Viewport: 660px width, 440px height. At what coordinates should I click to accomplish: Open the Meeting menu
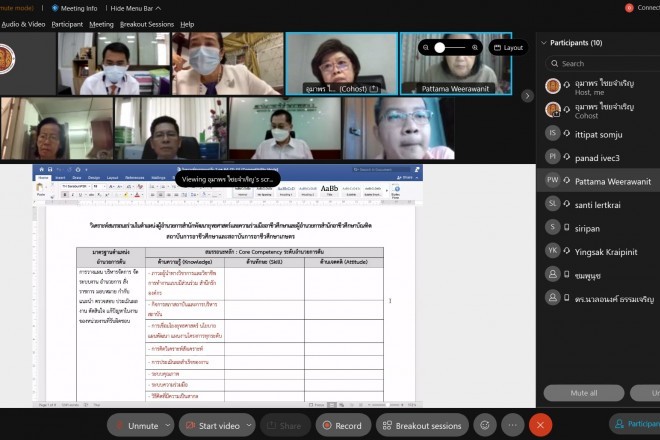click(101, 24)
